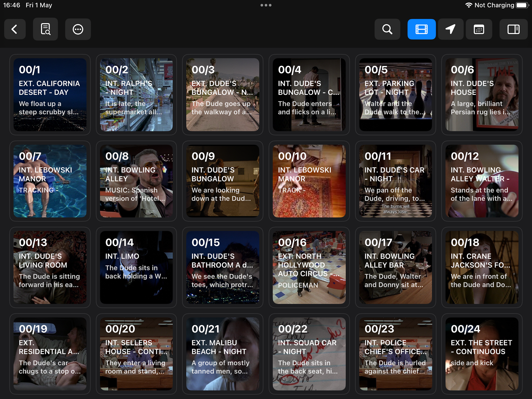Screen dimensions: 532x399
Task: Select scene 00/15 Dude's Bathroom
Action: coord(223,267)
